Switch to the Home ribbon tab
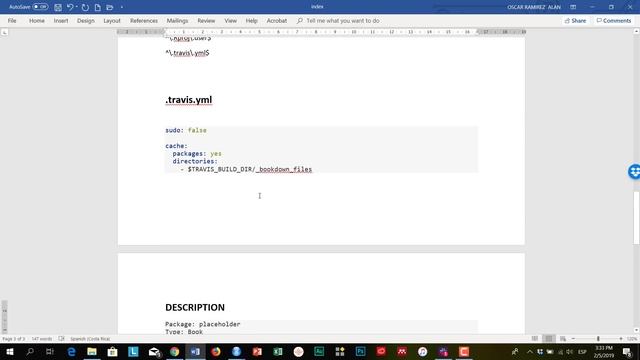Viewport: 640px width, 360px height. (x=37, y=20)
